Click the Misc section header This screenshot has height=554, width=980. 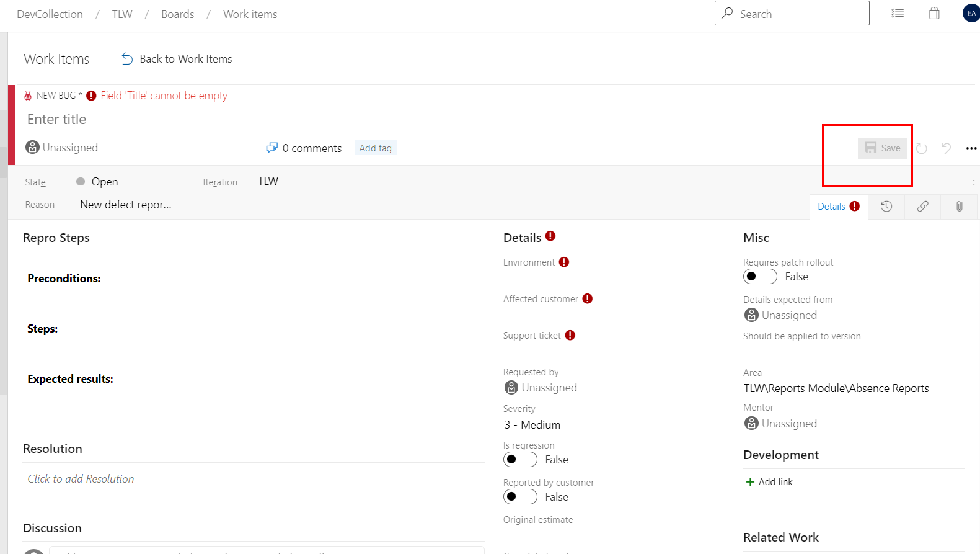[756, 238]
